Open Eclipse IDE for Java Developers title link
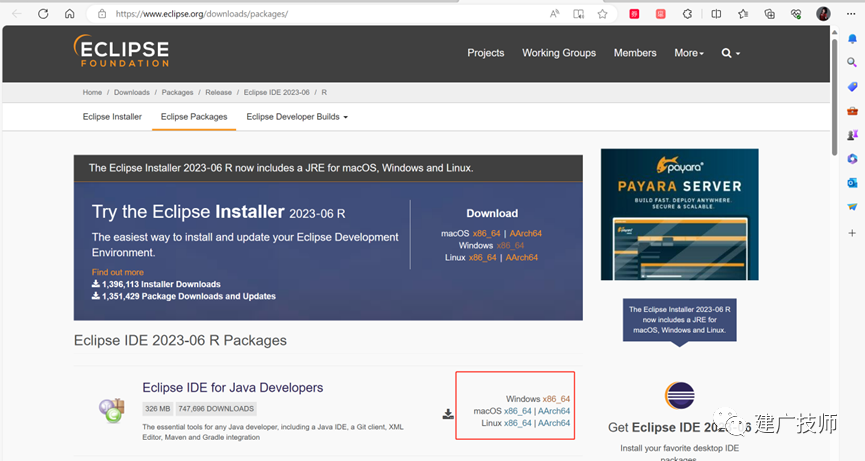The height and width of the screenshot is (461, 865). tap(233, 388)
